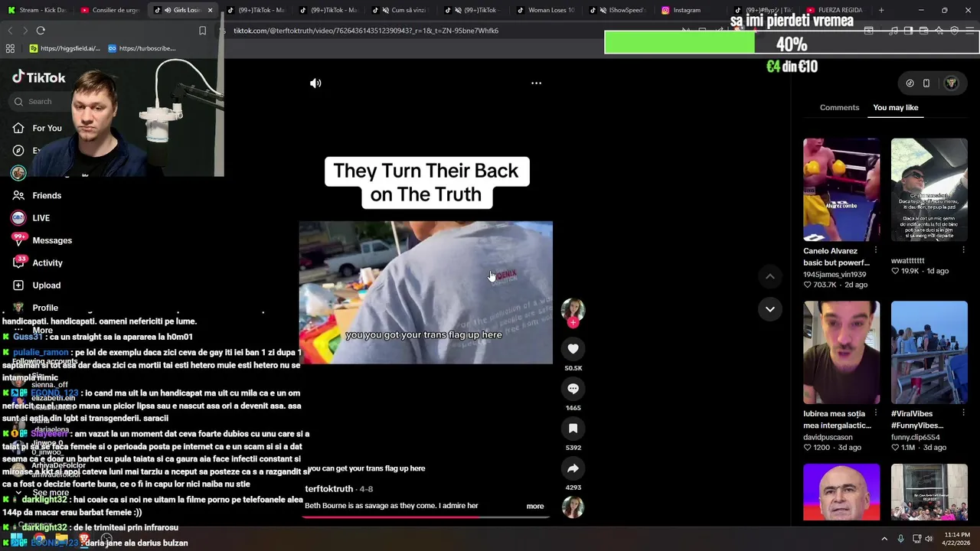Image resolution: width=980 pixels, height=551 pixels.
Task: Open the Upload page
Action: pyautogui.click(x=36, y=285)
